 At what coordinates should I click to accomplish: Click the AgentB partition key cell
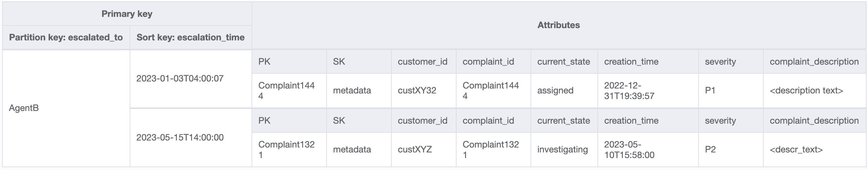coord(24,108)
